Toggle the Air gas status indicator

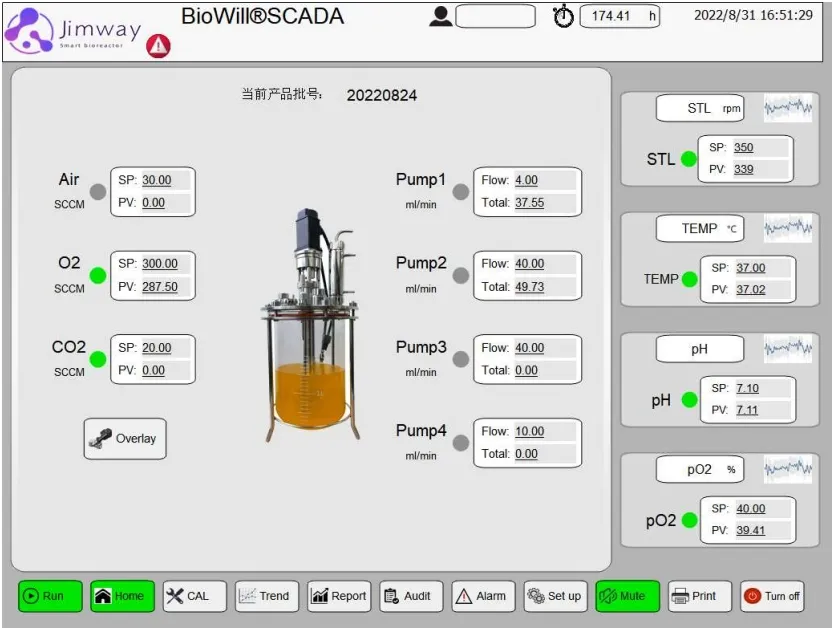coord(98,192)
